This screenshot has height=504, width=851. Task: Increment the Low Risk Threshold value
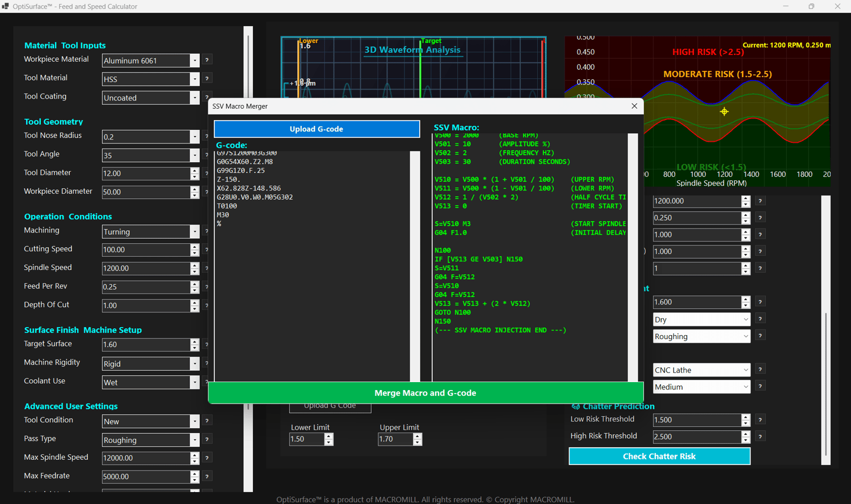[x=745, y=417]
